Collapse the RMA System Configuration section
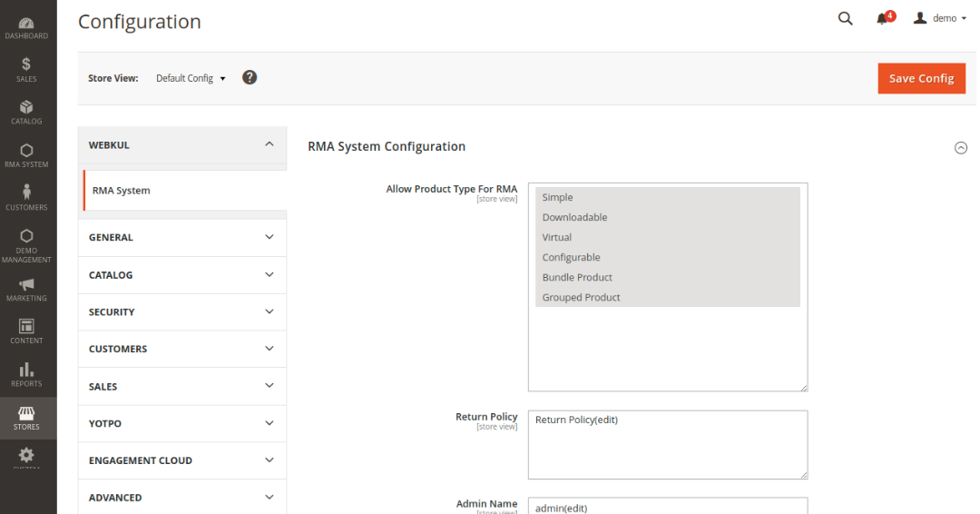980x514 pixels. tap(961, 148)
